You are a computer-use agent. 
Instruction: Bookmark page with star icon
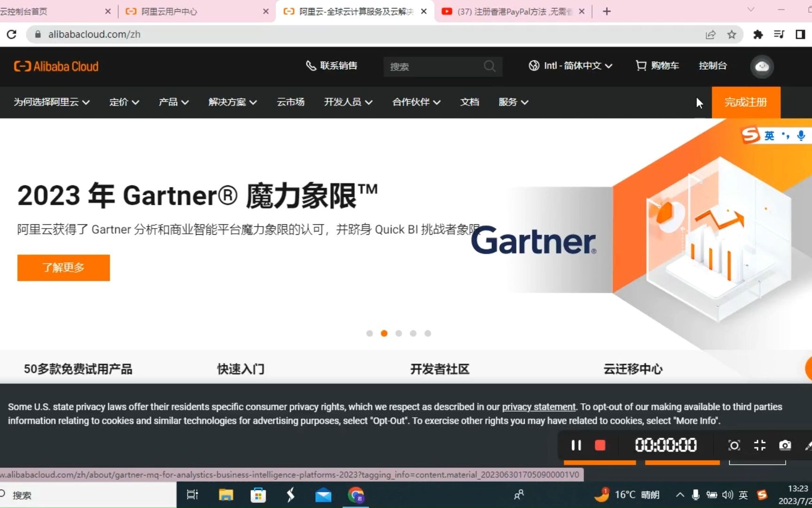point(732,34)
